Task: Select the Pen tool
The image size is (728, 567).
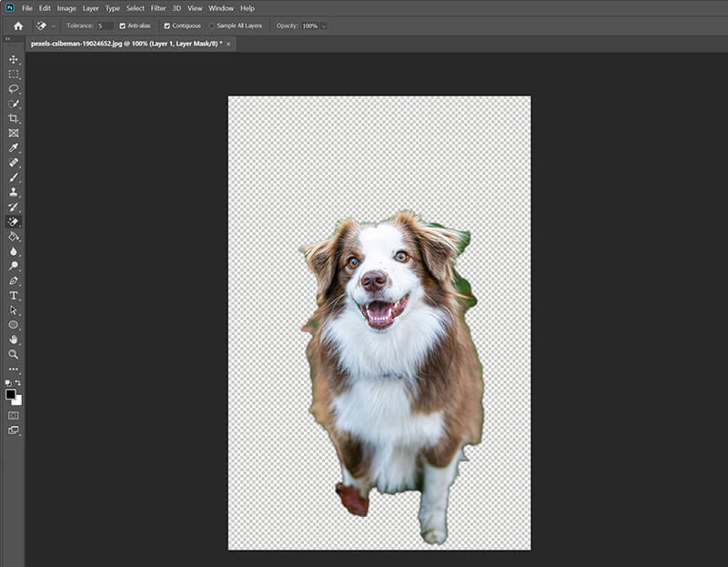Action: coord(13,278)
